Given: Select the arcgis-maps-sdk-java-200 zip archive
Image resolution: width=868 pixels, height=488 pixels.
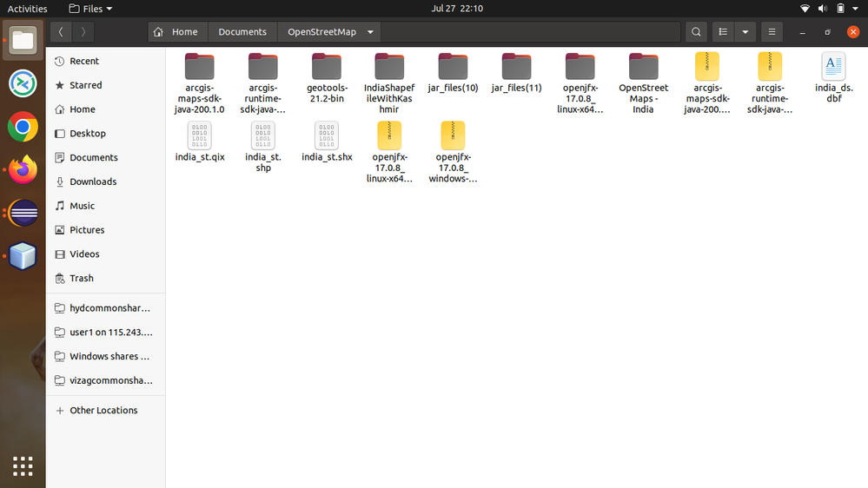Looking at the screenshot, I should coord(707,83).
